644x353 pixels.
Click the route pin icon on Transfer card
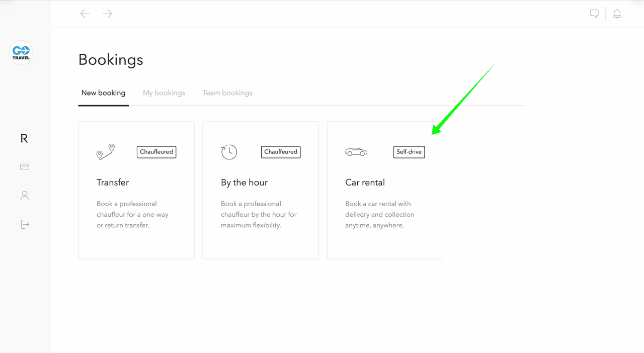(106, 152)
